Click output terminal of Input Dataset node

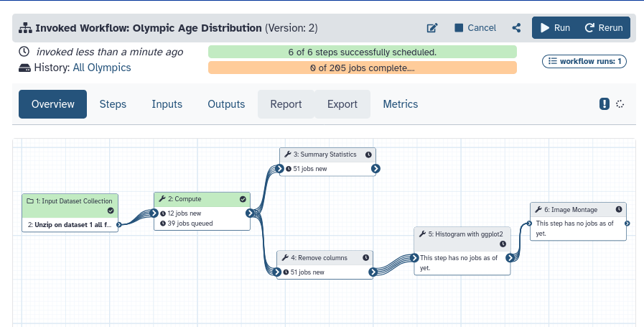click(118, 224)
